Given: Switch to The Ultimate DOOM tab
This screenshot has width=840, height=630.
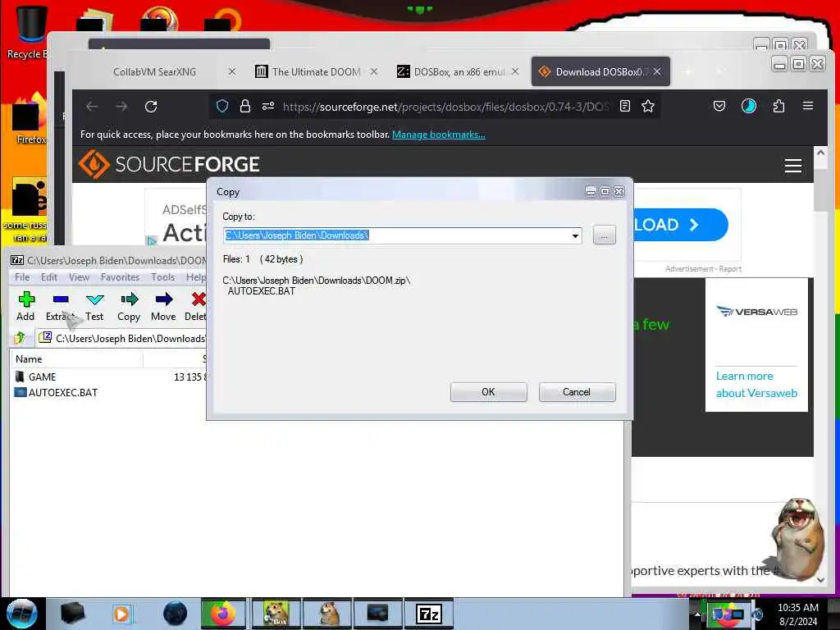Looking at the screenshot, I should pyautogui.click(x=316, y=72).
